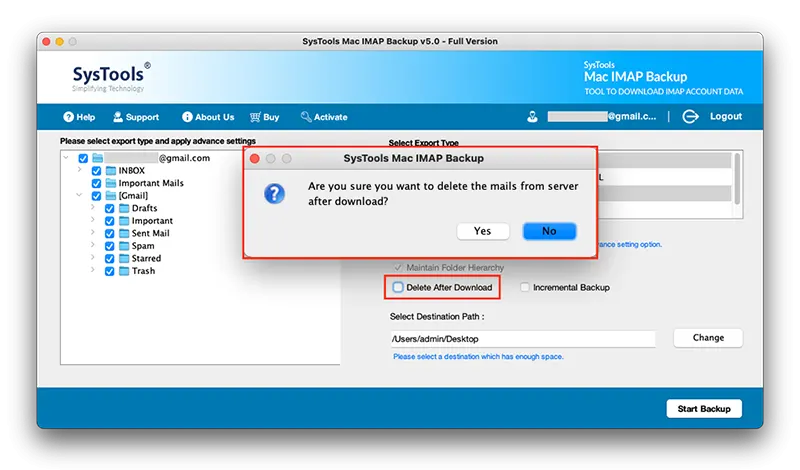Viewport: 800px width, 470px height.
Task: Uncheck the gmail.com account checkbox
Action: coord(83,158)
